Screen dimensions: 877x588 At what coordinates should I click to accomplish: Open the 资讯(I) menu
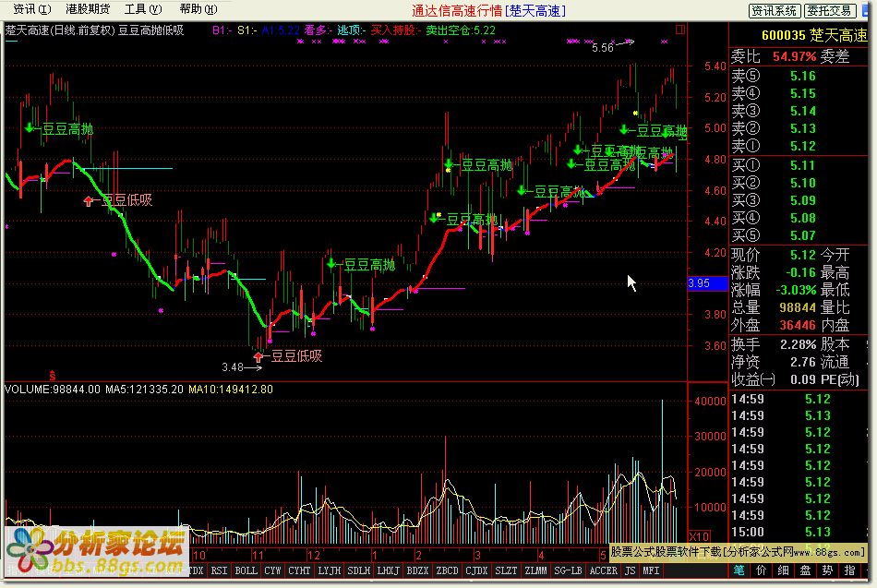pyautogui.click(x=32, y=9)
